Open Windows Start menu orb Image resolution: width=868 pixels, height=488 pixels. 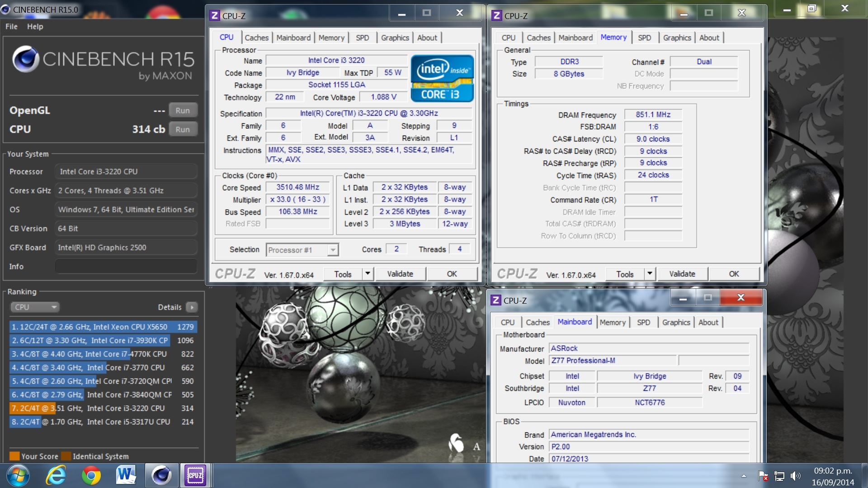point(18,475)
